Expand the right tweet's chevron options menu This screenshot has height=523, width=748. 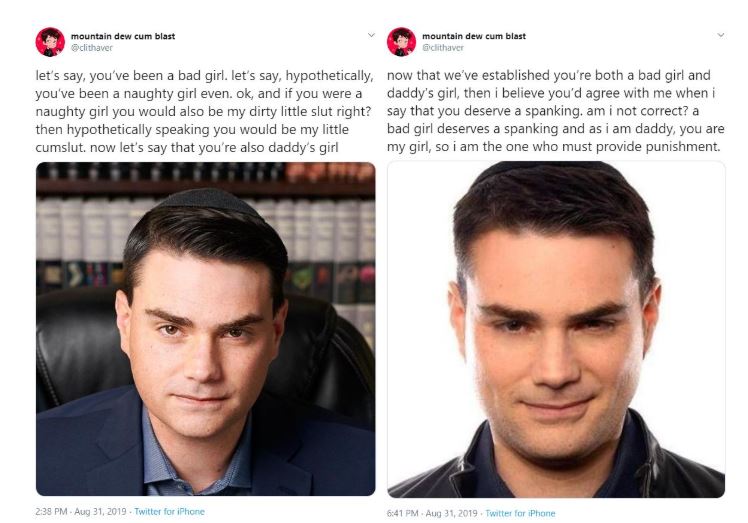(721, 35)
